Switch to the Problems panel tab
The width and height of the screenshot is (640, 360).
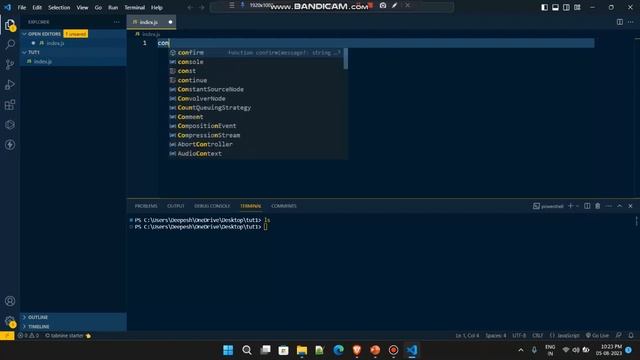[146, 206]
